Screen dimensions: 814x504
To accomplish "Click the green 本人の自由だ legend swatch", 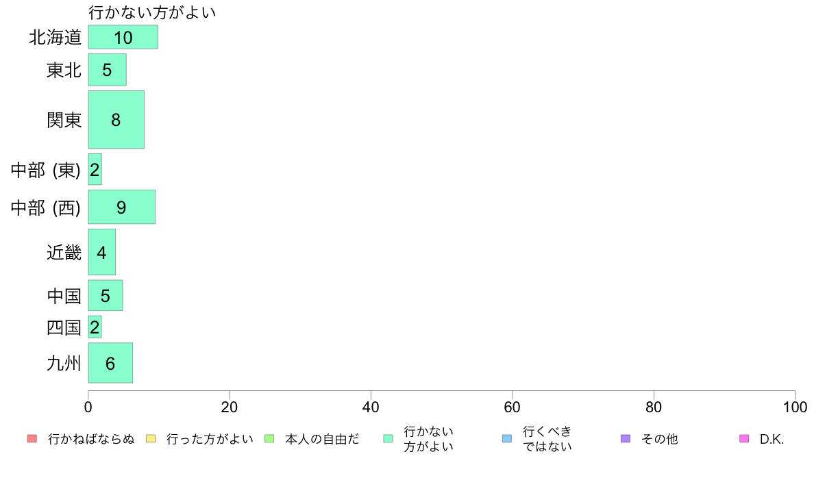I will coord(269,438).
